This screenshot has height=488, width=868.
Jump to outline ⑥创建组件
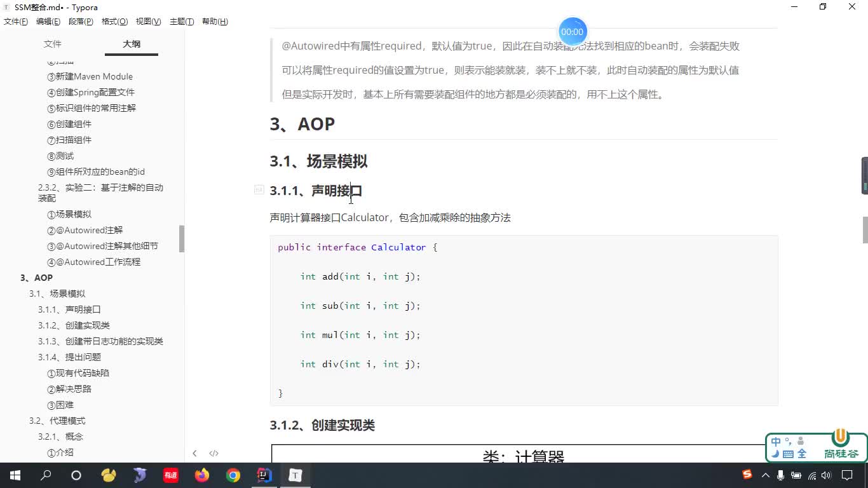coord(69,124)
